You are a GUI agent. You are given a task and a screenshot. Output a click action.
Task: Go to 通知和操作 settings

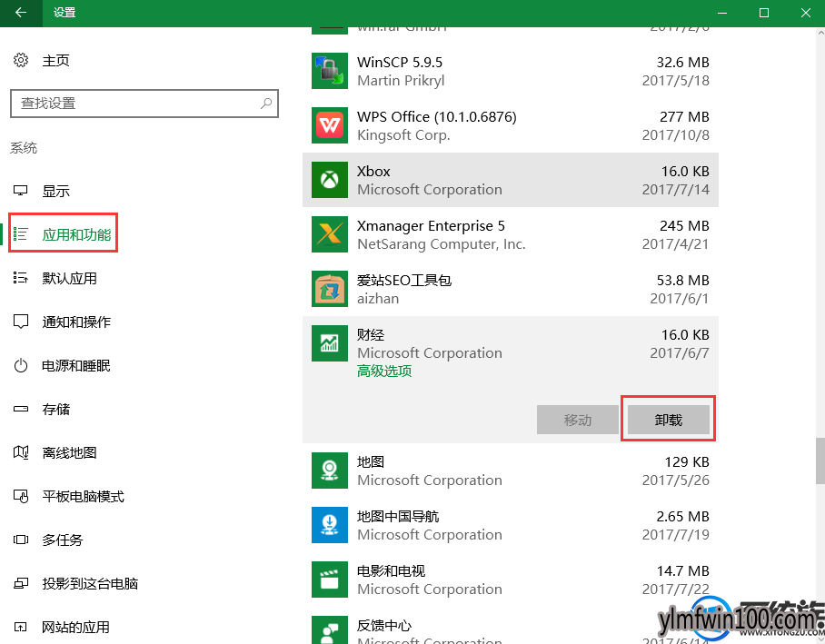tap(76, 322)
